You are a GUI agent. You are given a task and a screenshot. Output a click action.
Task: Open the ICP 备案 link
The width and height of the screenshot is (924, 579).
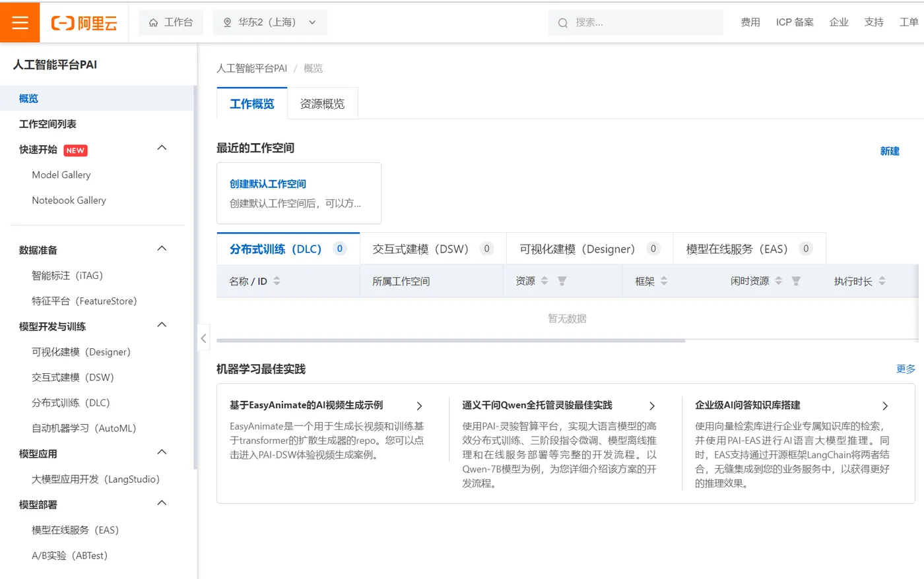tap(795, 22)
